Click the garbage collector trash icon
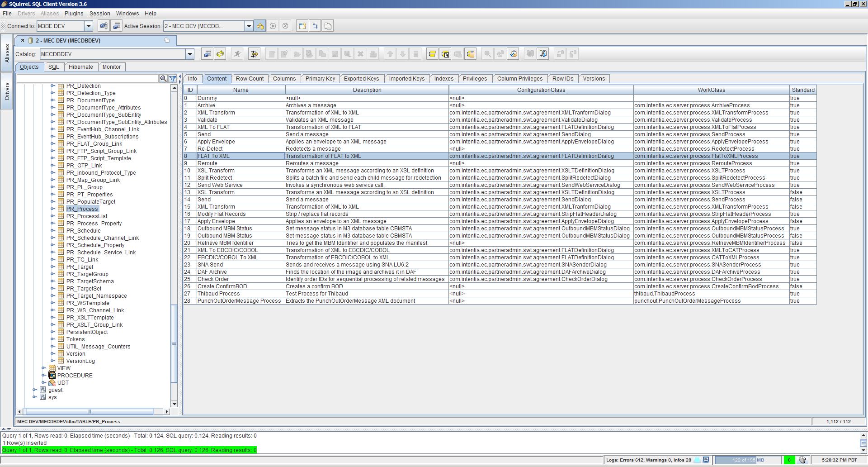Image resolution: width=868 pixels, height=467 pixels. (x=802, y=460)
